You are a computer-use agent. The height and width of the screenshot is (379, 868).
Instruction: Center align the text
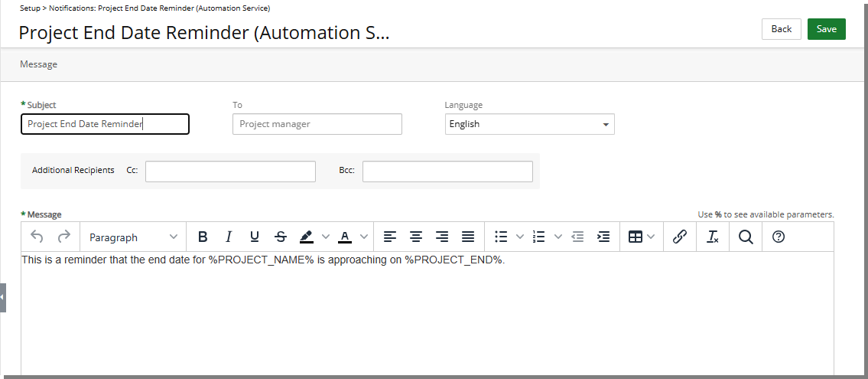(416, 237)
